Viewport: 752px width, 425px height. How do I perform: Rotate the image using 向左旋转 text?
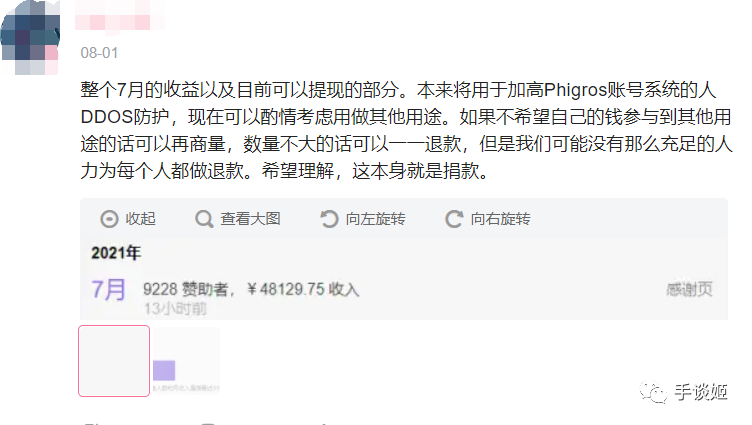click(376, 219)
